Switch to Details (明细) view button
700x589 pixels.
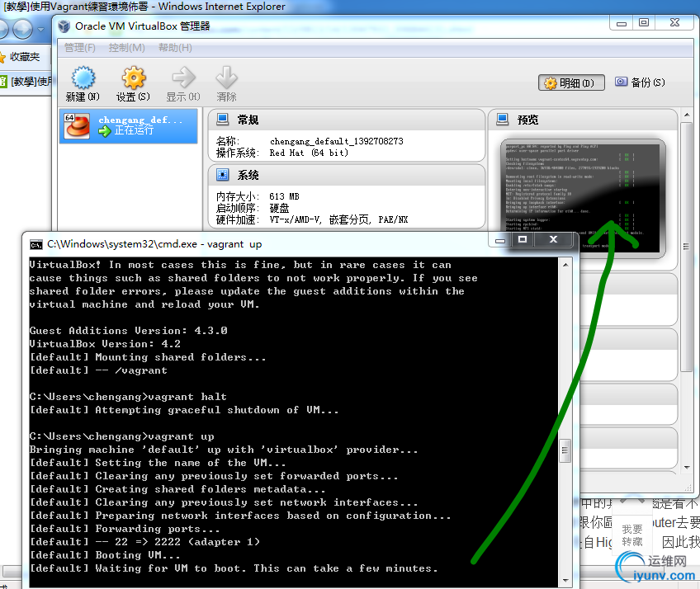click(571, 83)
